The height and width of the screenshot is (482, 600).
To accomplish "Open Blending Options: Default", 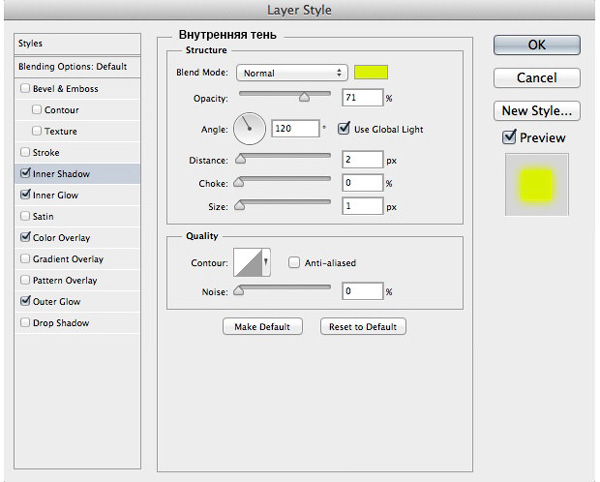I will coord(77,67).
